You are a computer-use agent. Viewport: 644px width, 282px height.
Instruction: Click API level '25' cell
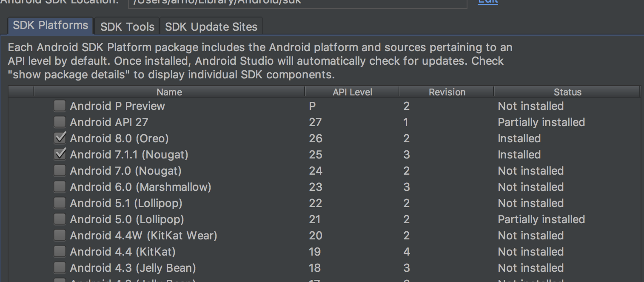[x=316, y=155]
